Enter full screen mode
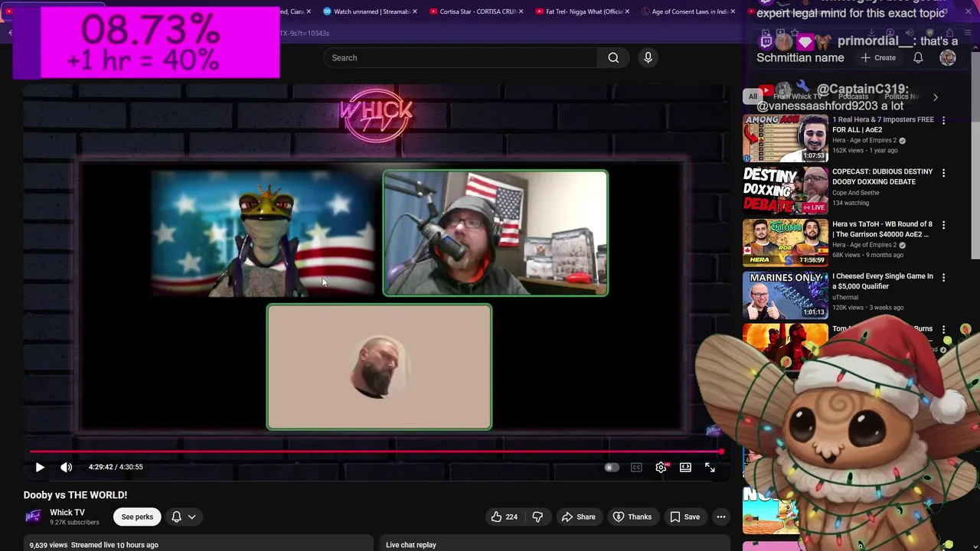The width and height of the screenshot is (980, 551). [x=710, y=467]
